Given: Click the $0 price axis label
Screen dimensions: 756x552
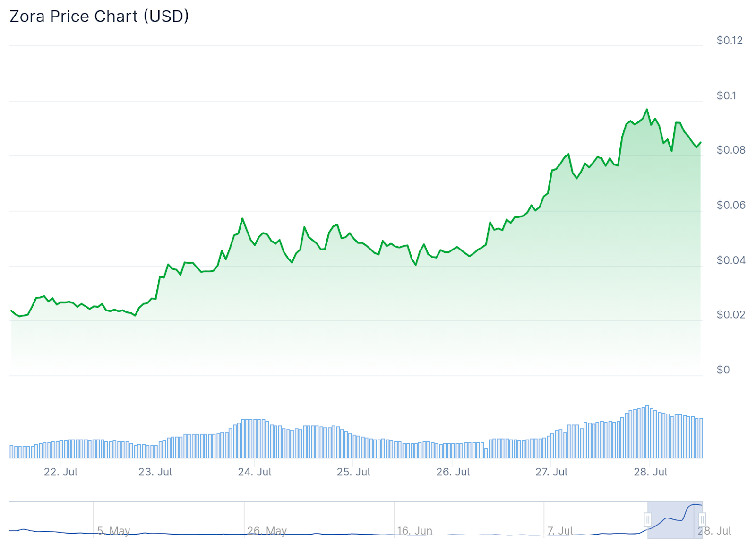Looking at the screenshot, I should pos(723,370).
